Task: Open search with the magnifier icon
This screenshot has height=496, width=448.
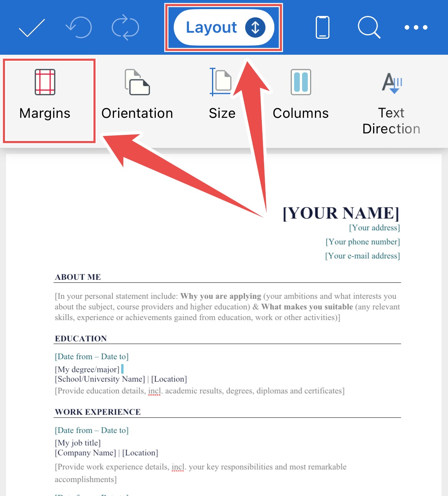Action: [369, 27]
